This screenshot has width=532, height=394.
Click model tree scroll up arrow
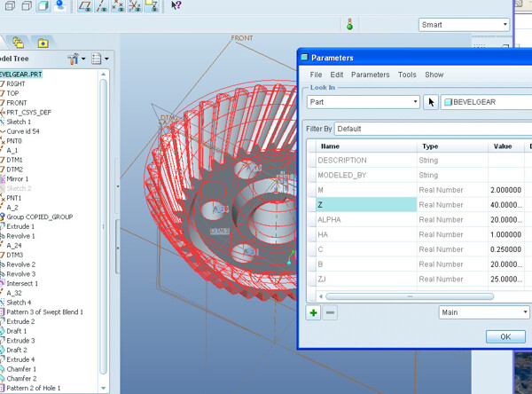point(104,74)
